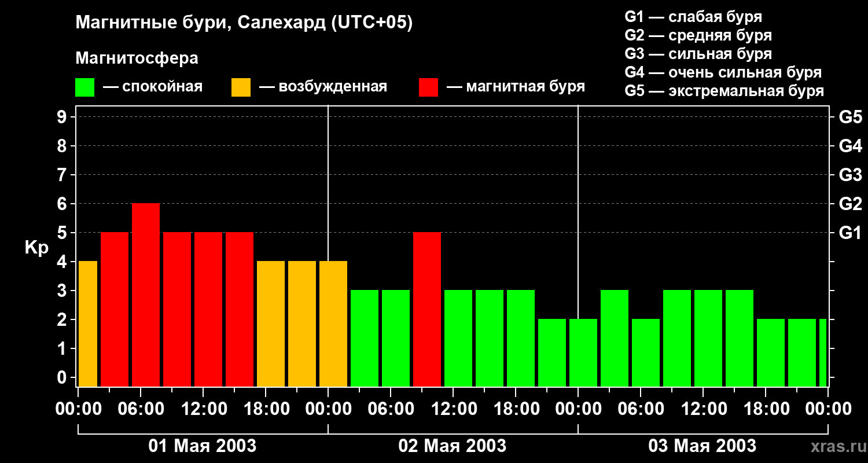Click the Kp value 3 on the left axis
The height and width of the screenshot is (463, 868).
pos(63,291)
